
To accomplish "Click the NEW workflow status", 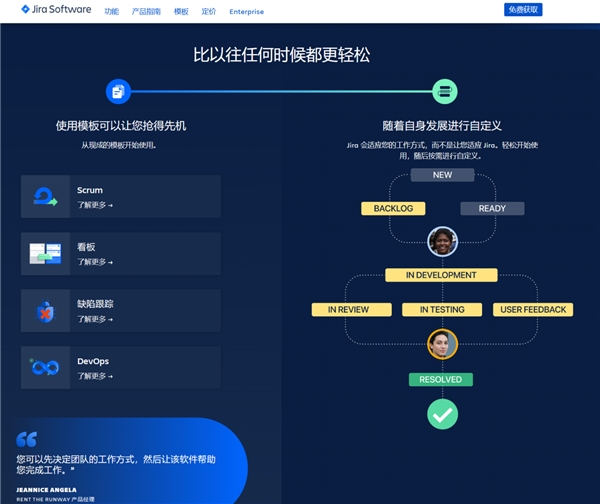I will coord(442,175).
